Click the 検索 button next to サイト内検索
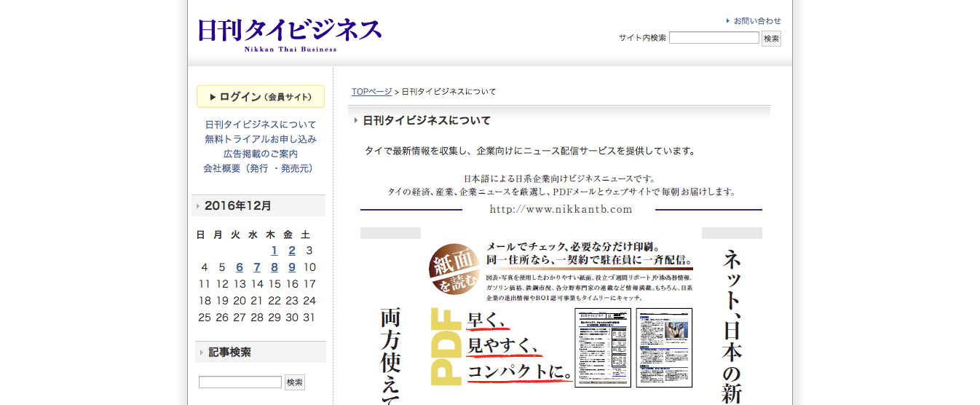980x405 pixels. click(x=772, y=39)
